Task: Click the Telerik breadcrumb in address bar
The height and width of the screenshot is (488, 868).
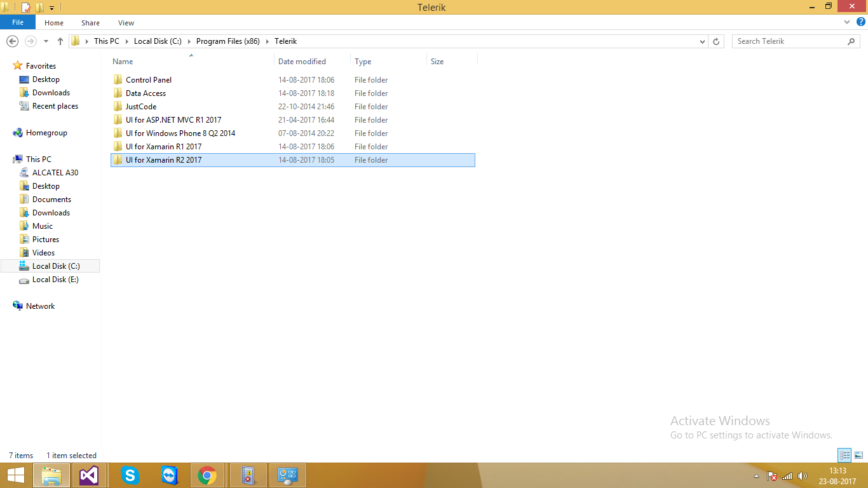Action: pos(286,41)
